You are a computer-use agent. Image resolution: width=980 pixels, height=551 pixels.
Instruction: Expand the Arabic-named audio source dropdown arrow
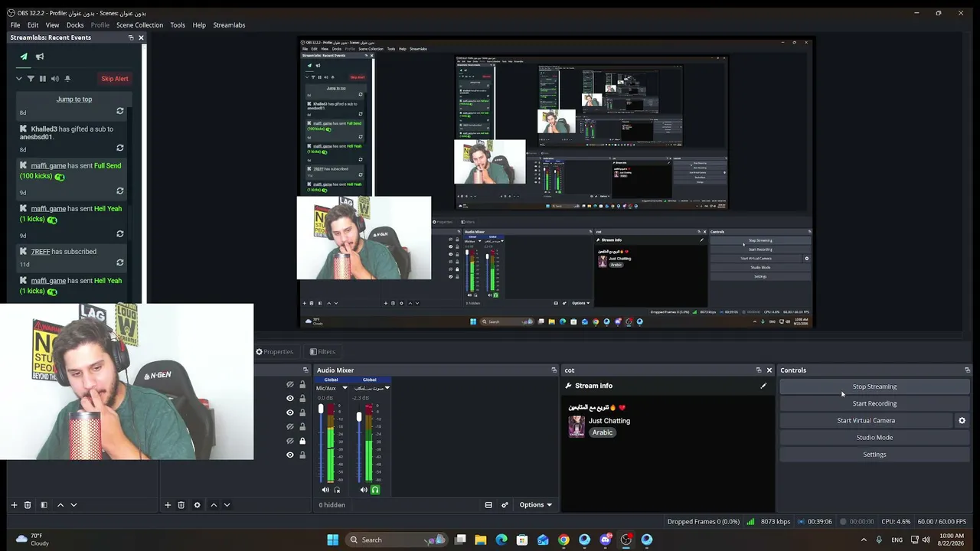[x=387, y=388]
